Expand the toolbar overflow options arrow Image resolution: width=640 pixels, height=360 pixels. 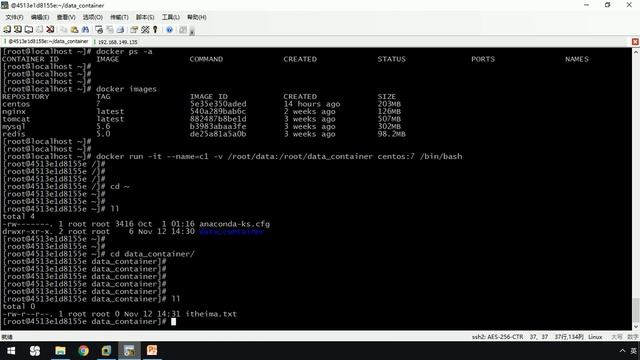(x=192, y=31)
